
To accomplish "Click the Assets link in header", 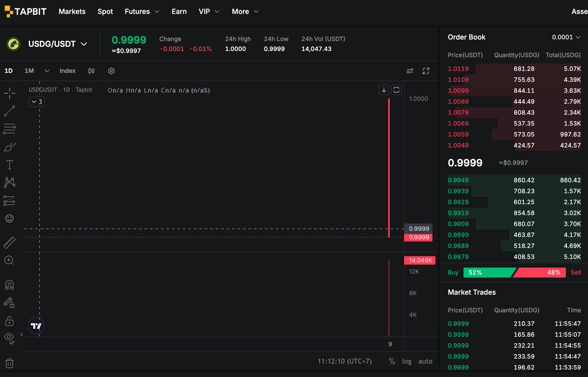I will (580, 11).
